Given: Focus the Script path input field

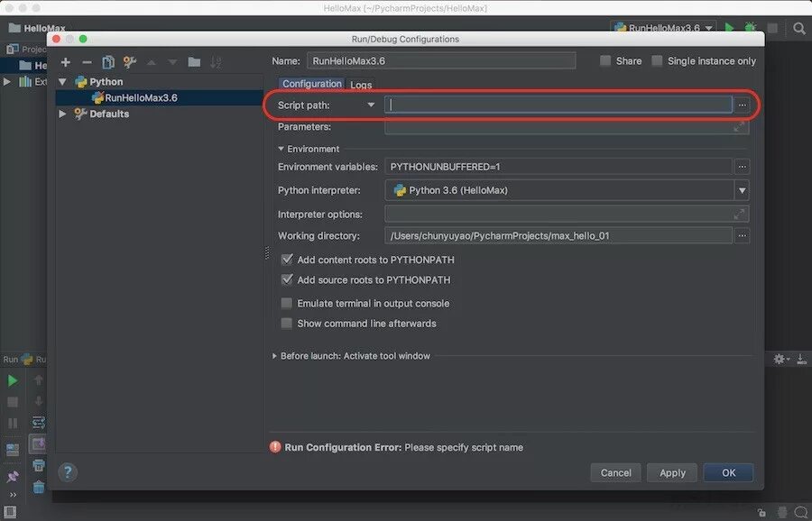Looking at the screenshot, I should pos(558,105).
